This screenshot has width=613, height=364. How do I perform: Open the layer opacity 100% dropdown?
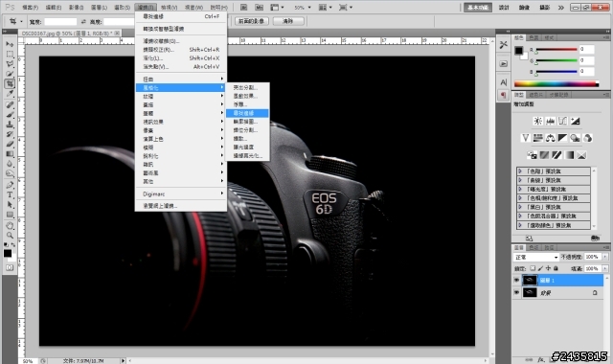[605, 257]
